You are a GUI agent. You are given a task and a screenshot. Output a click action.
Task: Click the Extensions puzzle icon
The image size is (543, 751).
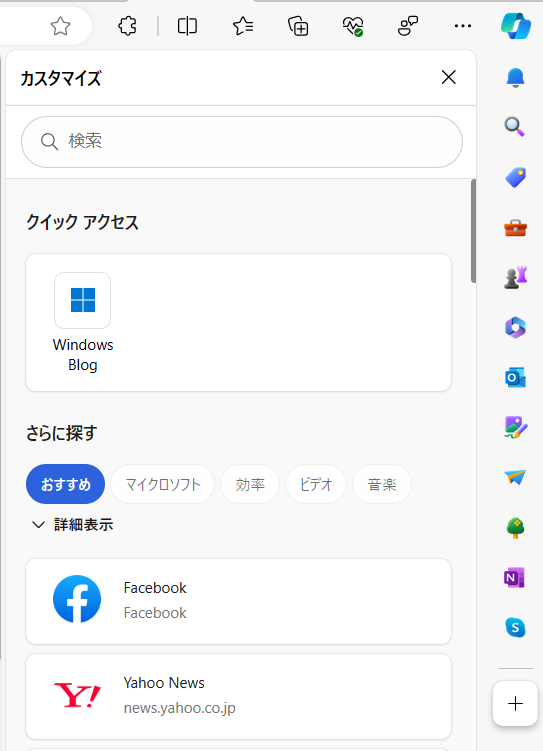(127, 26)
